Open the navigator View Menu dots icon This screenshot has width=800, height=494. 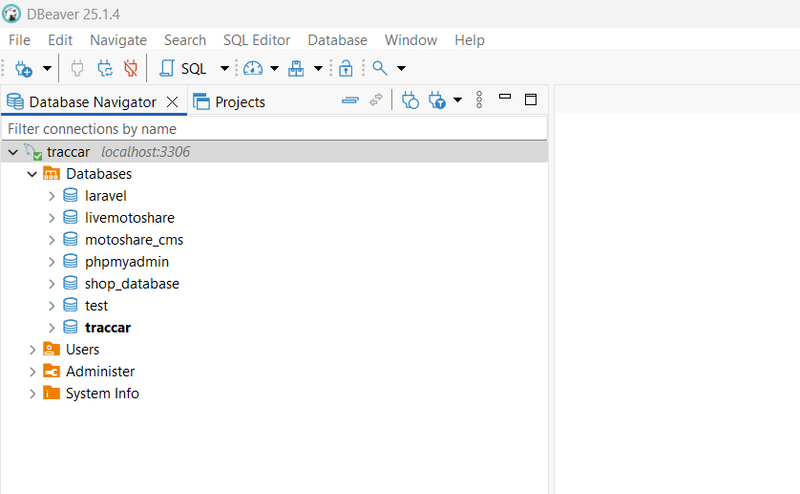click(x=479, y=100)
